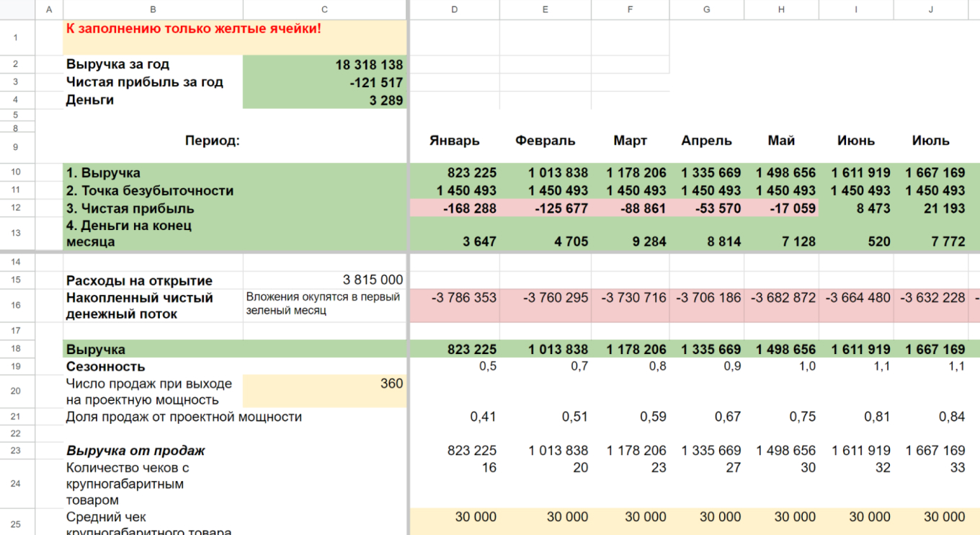Select yellow cell containing 360
980x535 pixels.
coord(324,391)
